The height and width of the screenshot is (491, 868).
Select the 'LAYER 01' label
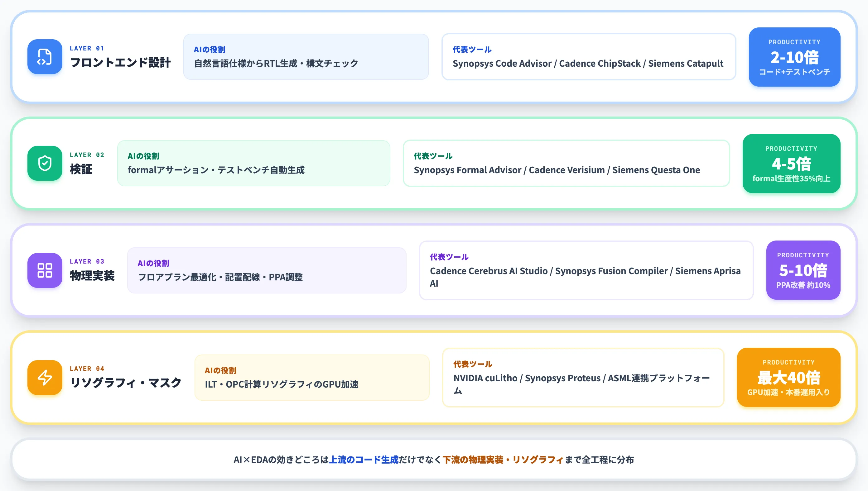tap(87, 48)
